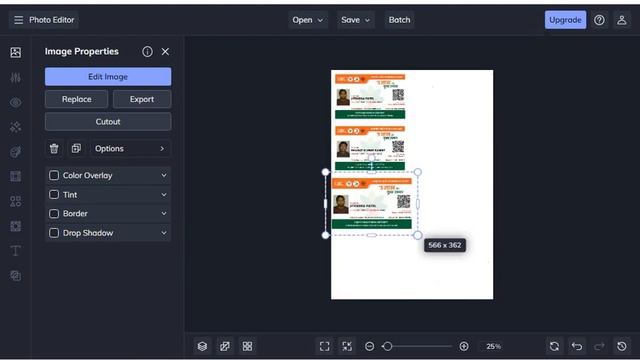The width and height of the screenshot is (640, 360).
Task: Select the middle ID card image on canvas
Action: pyautogui.click(x=370, y=148)
